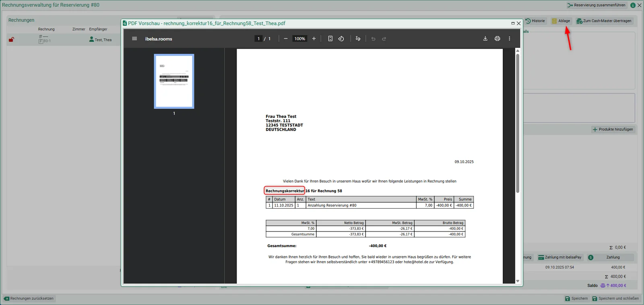Screen dimensions: 644x305
Task: Select the page number field
Action: (258, 39)
